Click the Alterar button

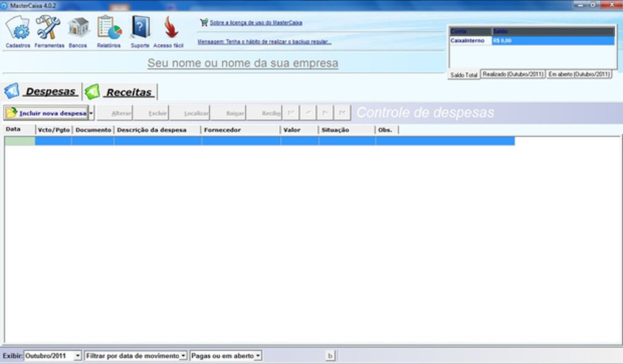(x=115, y=113)
